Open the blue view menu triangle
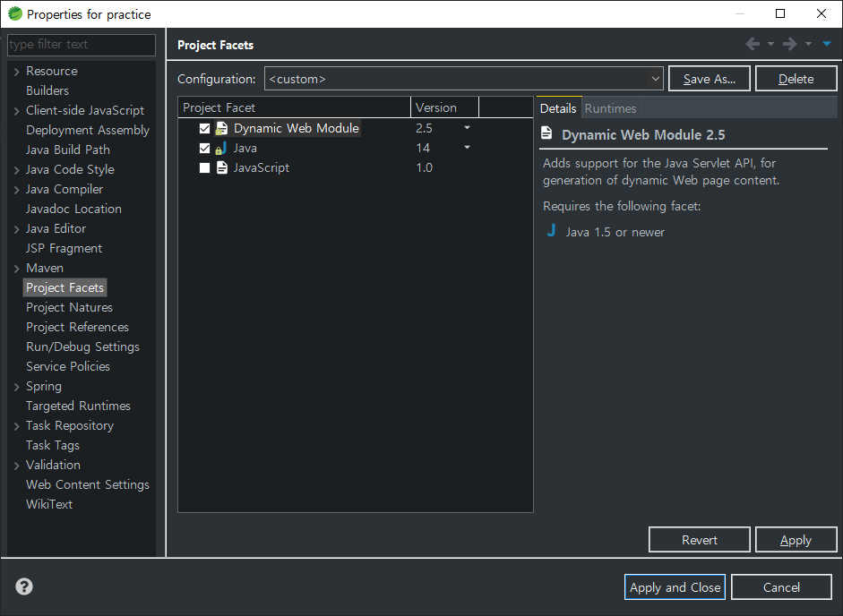843x616 pixels. point(827,44)
